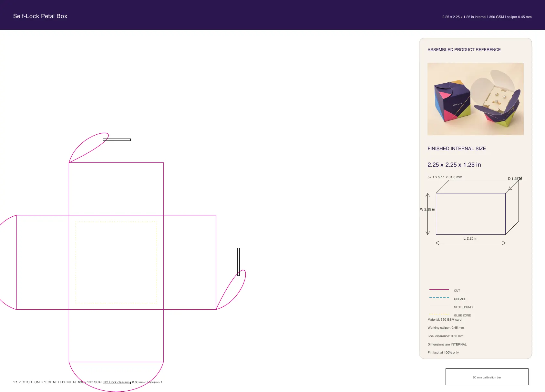Image resolution: width=545 pixels, height=392 pixels.
Task: Click the "ASSEMBLED PRODUCT REFERENCE" heading
Action: coord(464,50)
